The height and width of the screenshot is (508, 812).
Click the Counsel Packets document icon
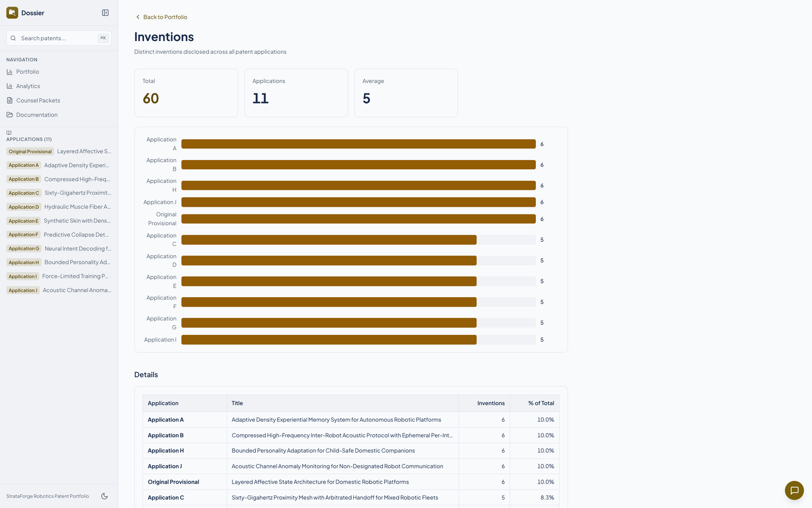10,101
